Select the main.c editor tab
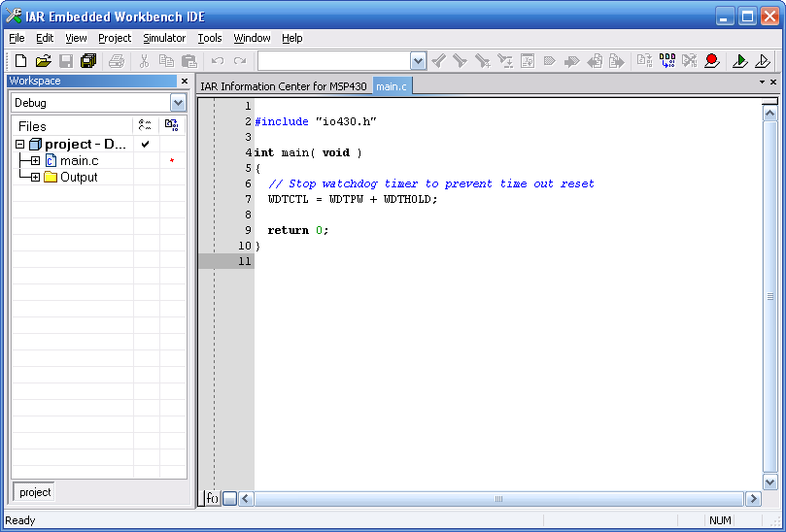This screenshot has height=532, width=786. click(x=392, y=86)
